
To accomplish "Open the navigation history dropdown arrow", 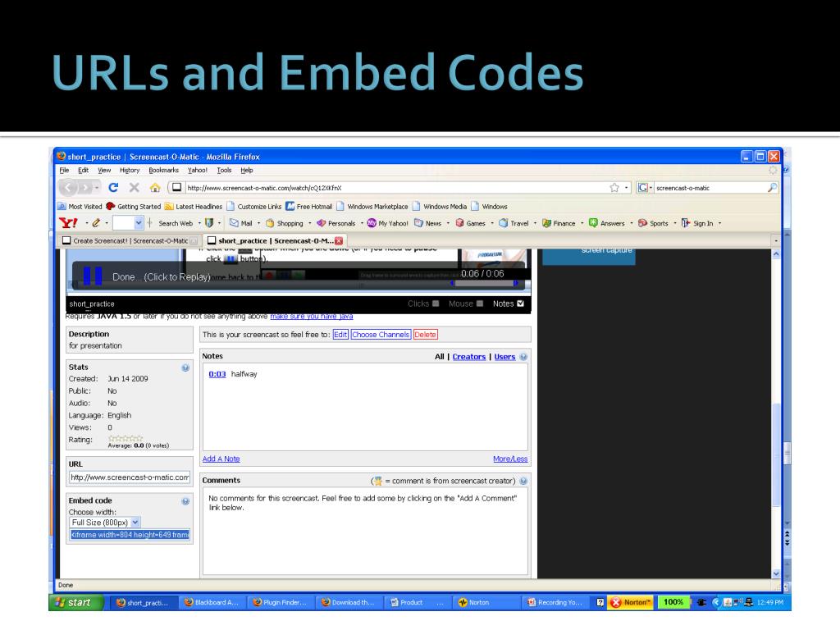I will 97,188.
